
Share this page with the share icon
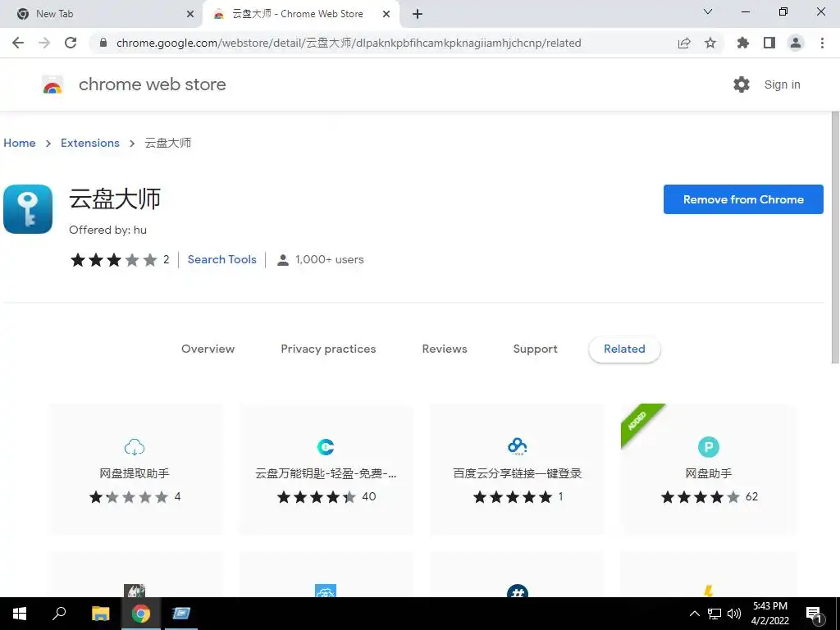tap(684, 43)
